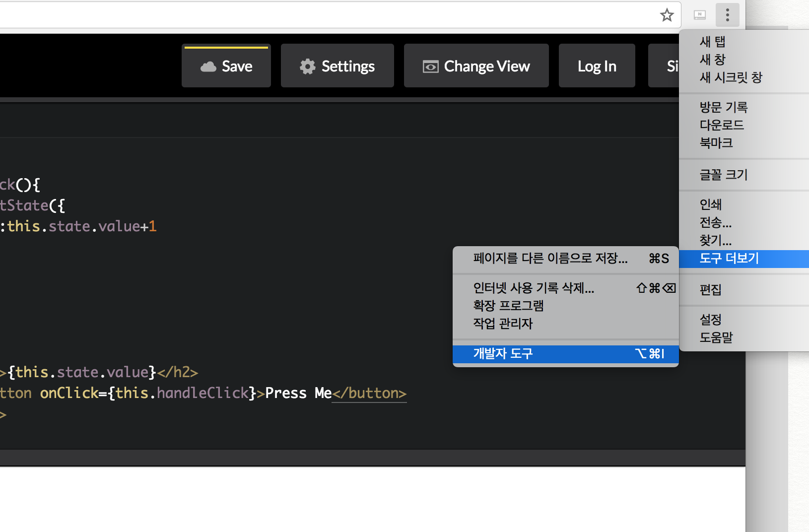This screenshot has width=809, height=532.
Task: Click 개발자 도구 developer tools item
Action: point(566,353)
